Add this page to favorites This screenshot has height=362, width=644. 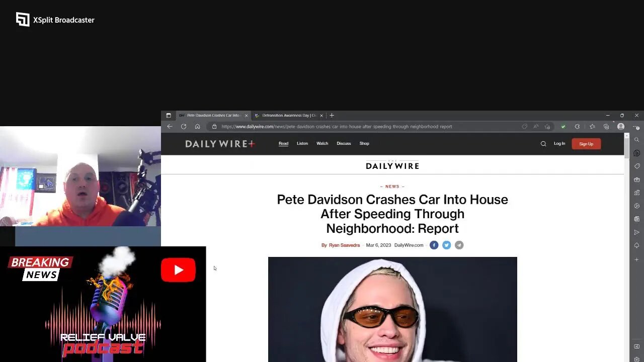point(547,127)
